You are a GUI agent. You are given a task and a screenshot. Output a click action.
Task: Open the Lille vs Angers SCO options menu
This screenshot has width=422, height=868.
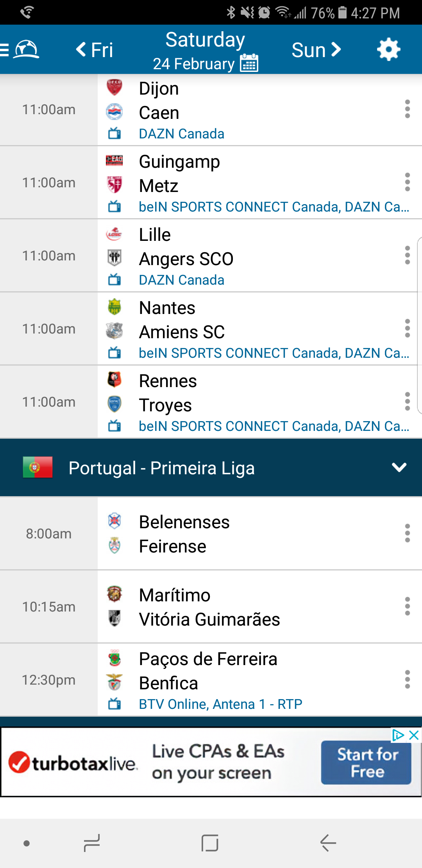pos(407,255)
